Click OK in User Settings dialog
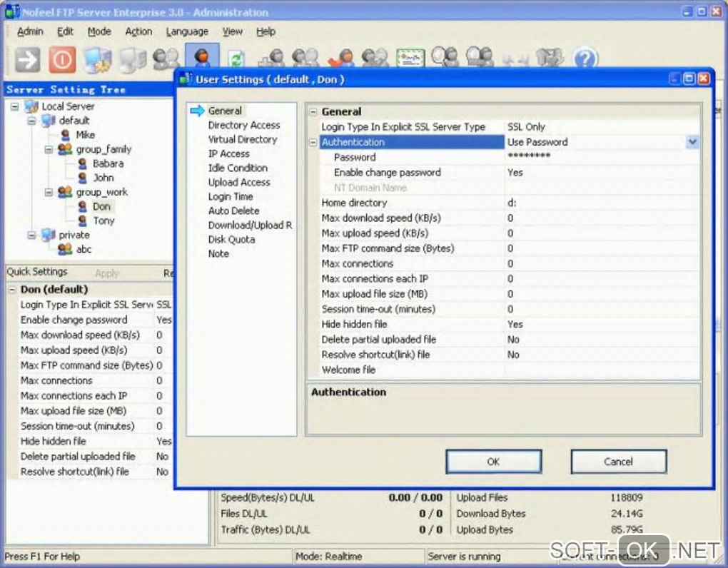728x568 pixels. (493, 462)
